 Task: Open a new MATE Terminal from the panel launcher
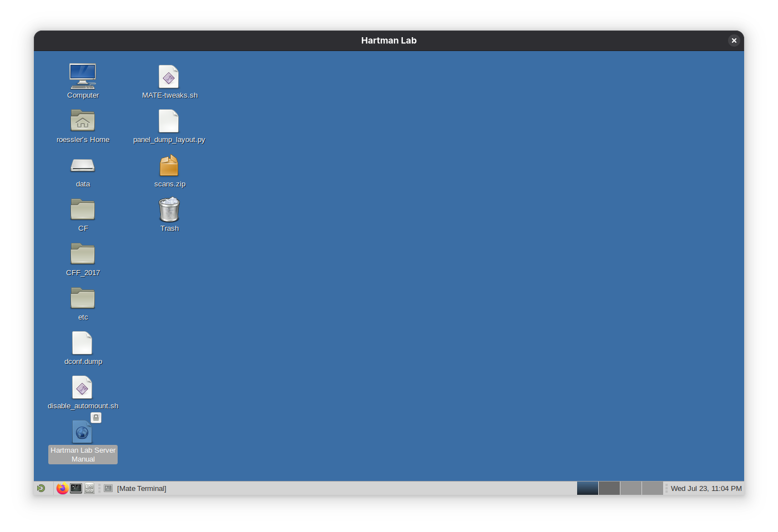(75, 488)
